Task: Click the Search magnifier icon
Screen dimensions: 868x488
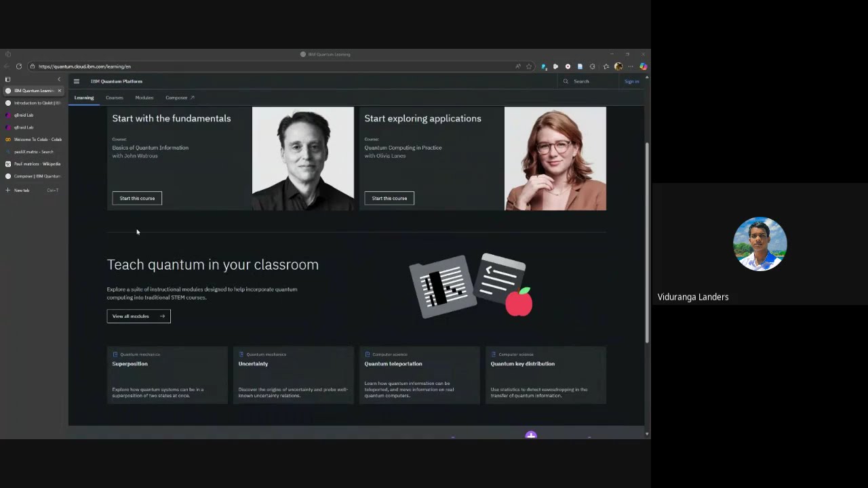Action: tap(566, 81)
